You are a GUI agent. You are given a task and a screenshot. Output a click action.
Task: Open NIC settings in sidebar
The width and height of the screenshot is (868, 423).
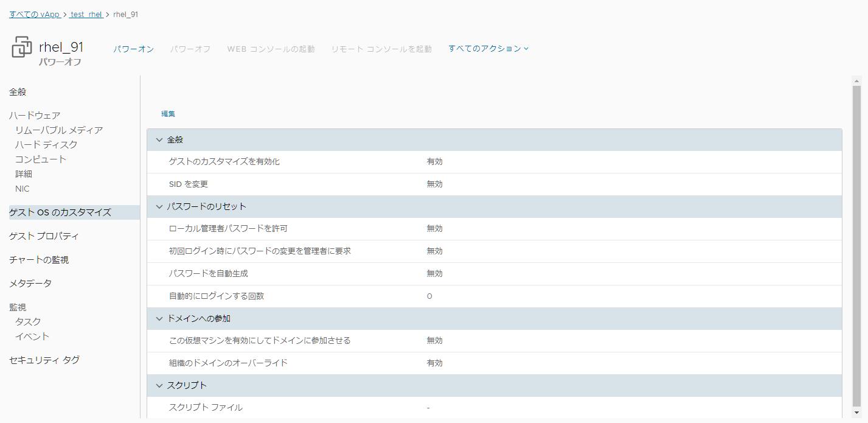(x=23, y=189)
